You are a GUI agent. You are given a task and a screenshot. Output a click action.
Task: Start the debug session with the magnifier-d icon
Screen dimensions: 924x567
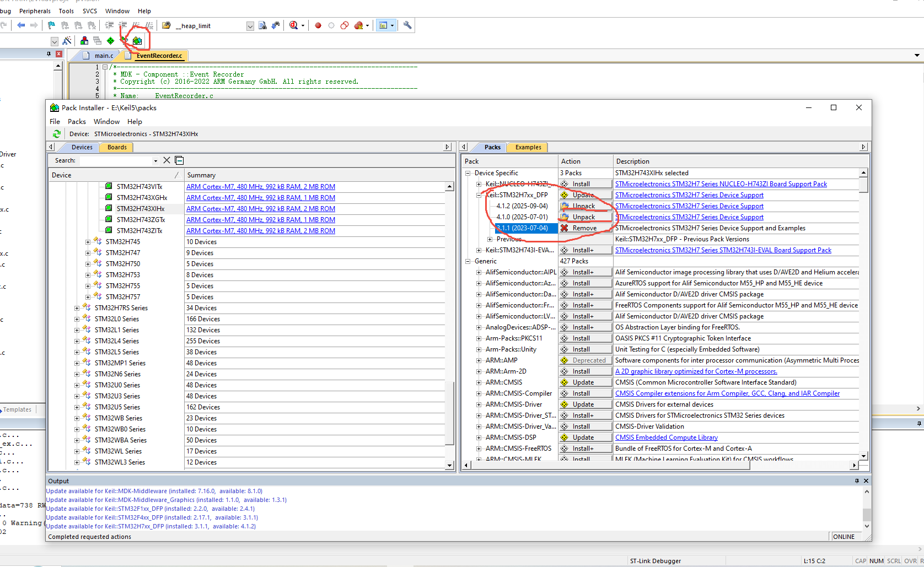(x=294, y=25)
